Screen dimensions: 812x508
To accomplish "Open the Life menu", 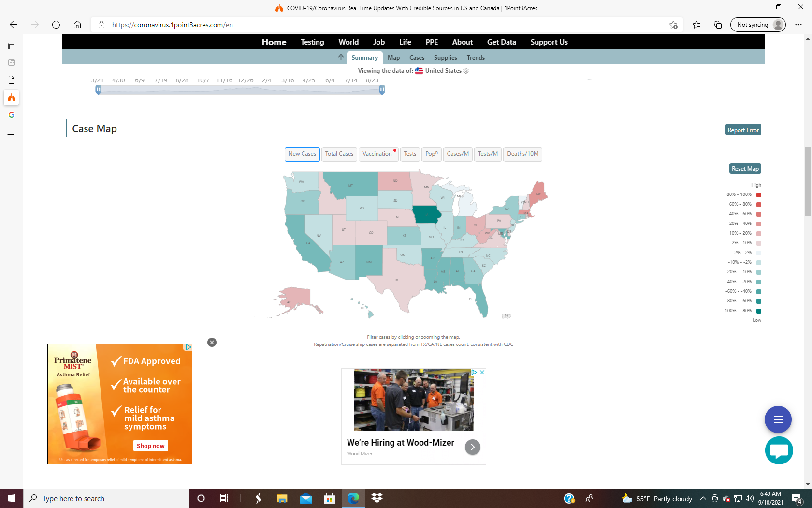I will click(405, 42).
